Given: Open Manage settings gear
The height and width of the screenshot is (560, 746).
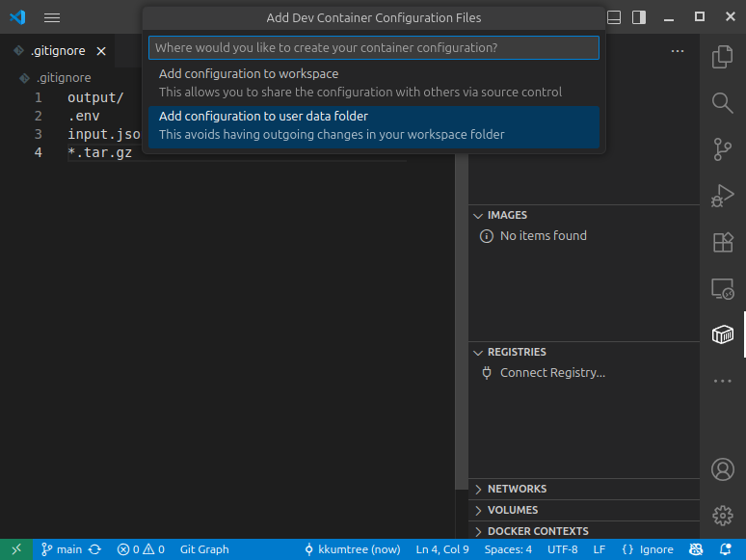Looking at the screenshot, I should 722,516.
